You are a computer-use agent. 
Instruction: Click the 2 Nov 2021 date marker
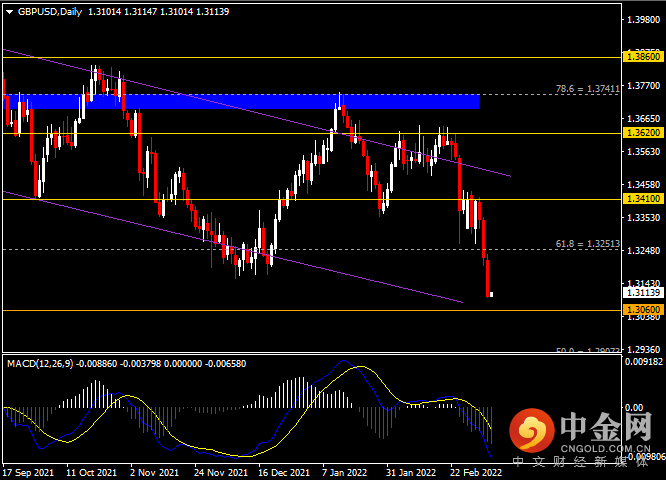pyautogui.click(x=153, y=472)
